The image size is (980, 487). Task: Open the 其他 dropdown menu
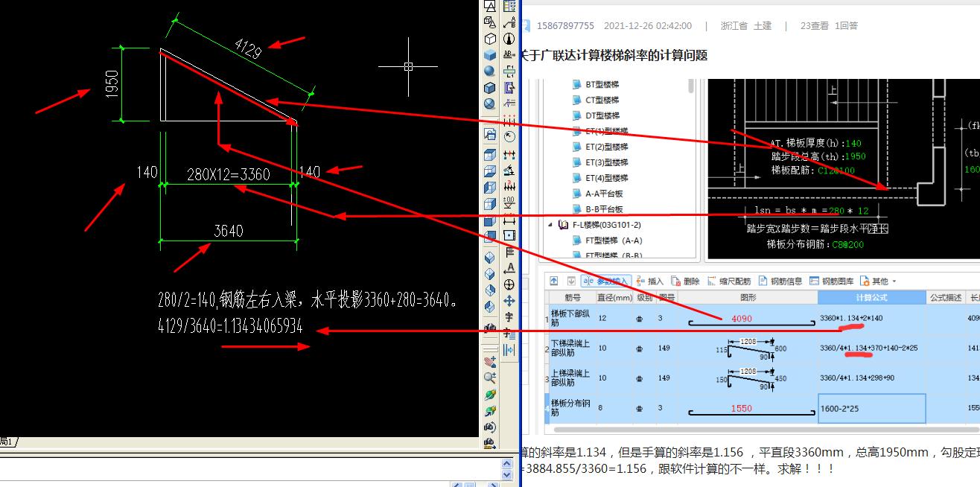878,281
